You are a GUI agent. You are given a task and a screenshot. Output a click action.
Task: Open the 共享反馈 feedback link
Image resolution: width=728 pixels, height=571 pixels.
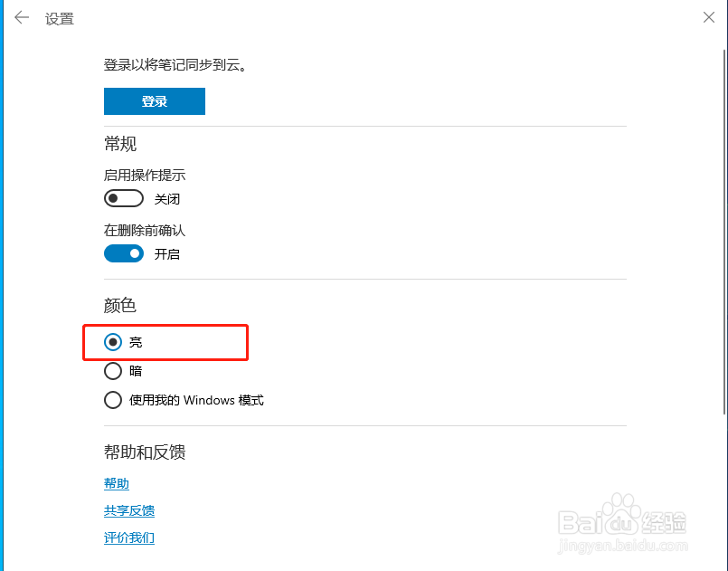click(129, 510)
